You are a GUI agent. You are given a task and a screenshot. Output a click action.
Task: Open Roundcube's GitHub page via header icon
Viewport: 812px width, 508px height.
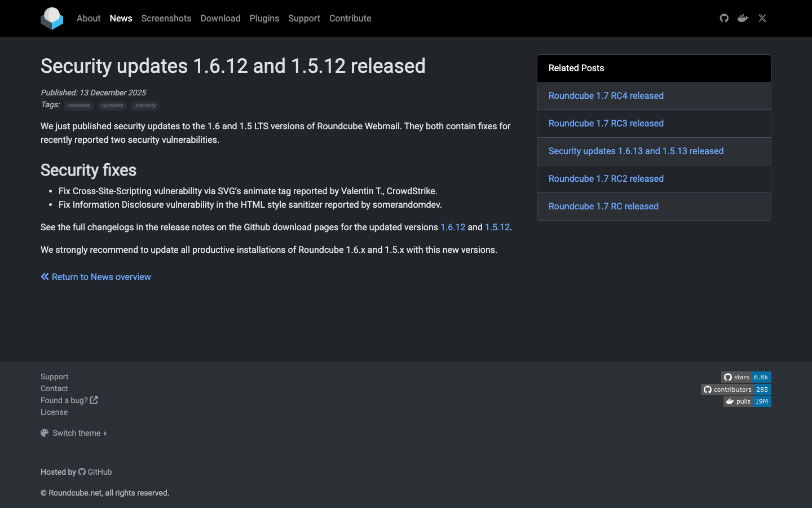tap(723, 18)
